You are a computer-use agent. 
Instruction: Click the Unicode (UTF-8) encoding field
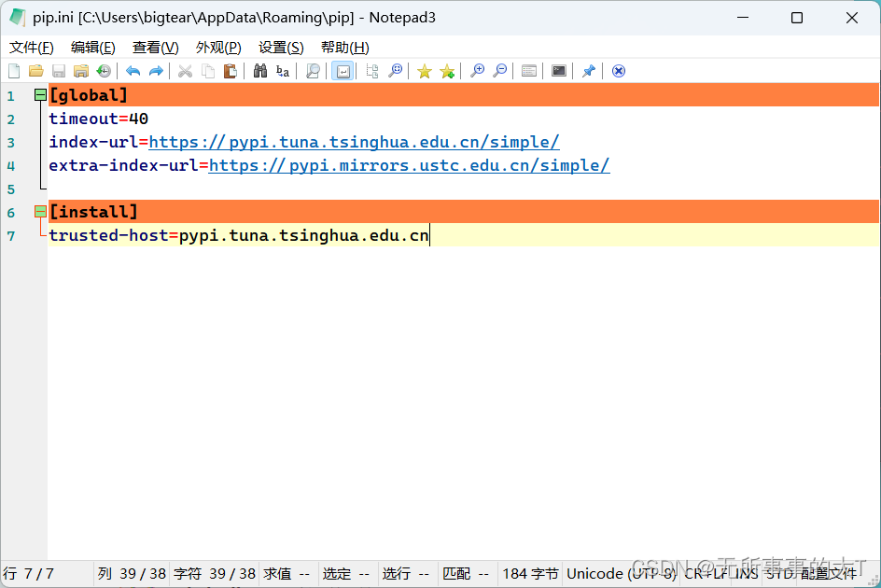[622, 574]
